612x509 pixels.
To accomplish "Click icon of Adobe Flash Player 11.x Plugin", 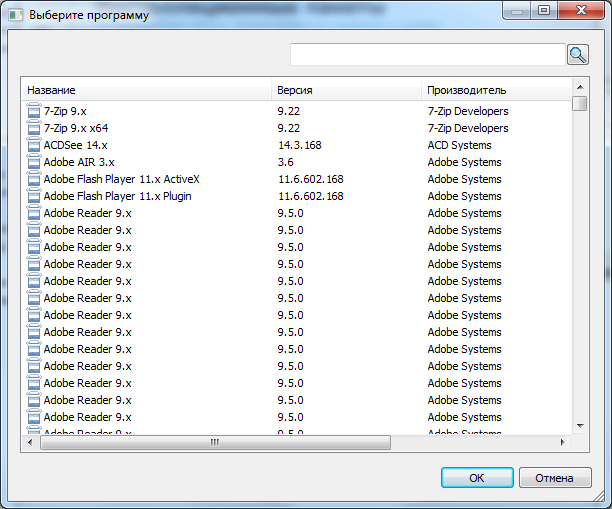I will [34, 196].
